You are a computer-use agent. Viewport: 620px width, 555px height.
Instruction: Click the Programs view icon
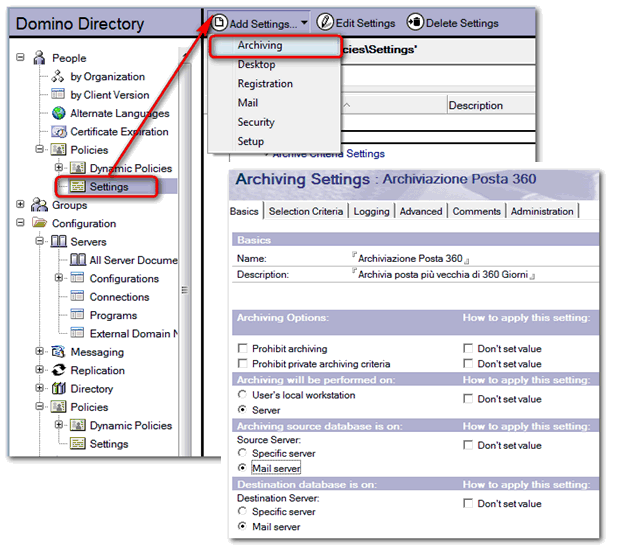pos(77,315)
